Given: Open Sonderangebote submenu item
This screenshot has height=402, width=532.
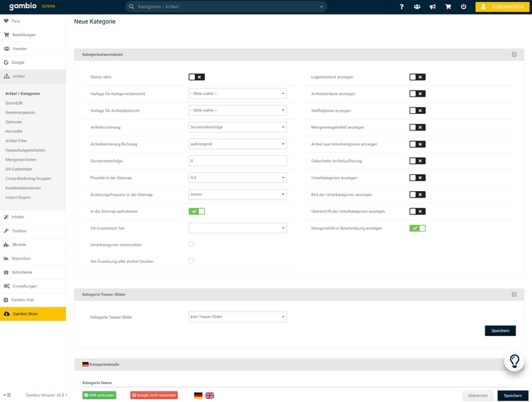Looking at the screenshot, I should (20, 112).
